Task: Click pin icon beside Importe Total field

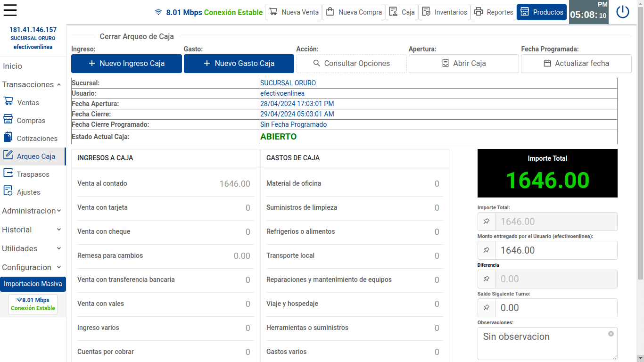Action: pyautogui.click(x=487, y=222)
